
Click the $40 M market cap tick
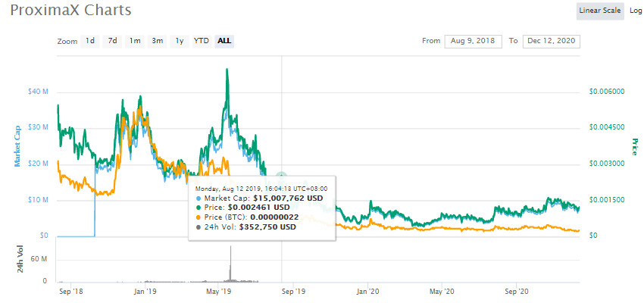(38, 92)
